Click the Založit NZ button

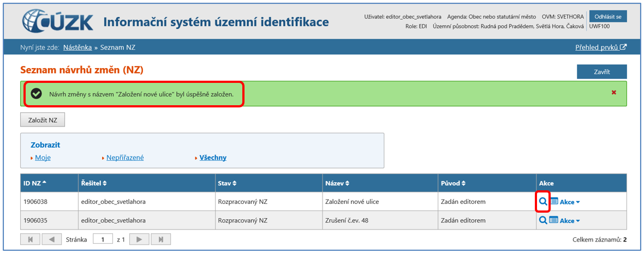click(43, 120)
